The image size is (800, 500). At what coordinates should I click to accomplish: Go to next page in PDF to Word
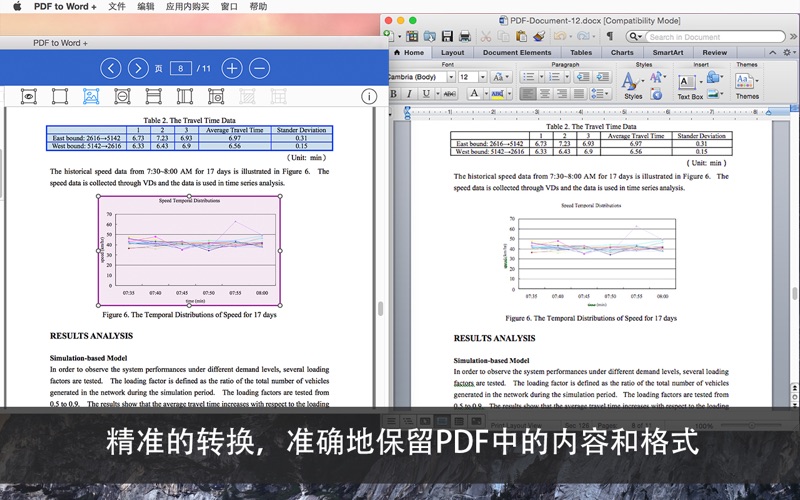138,68
